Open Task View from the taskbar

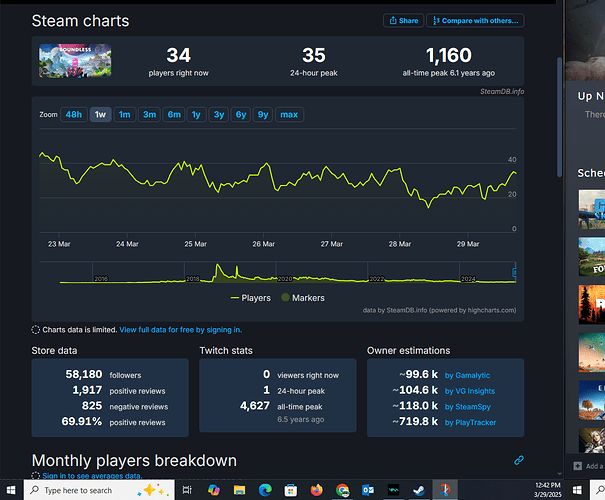coord(187,490)
